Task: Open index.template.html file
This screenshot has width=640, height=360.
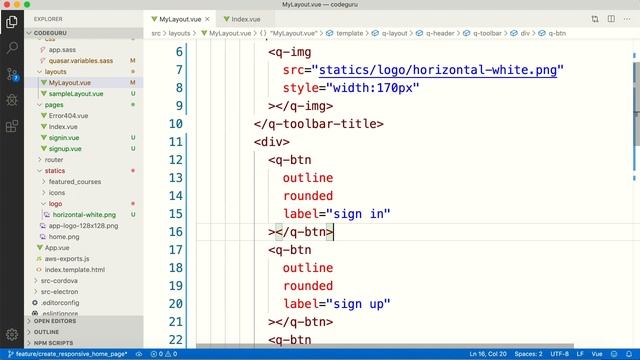Action: (x=84, y=270)
